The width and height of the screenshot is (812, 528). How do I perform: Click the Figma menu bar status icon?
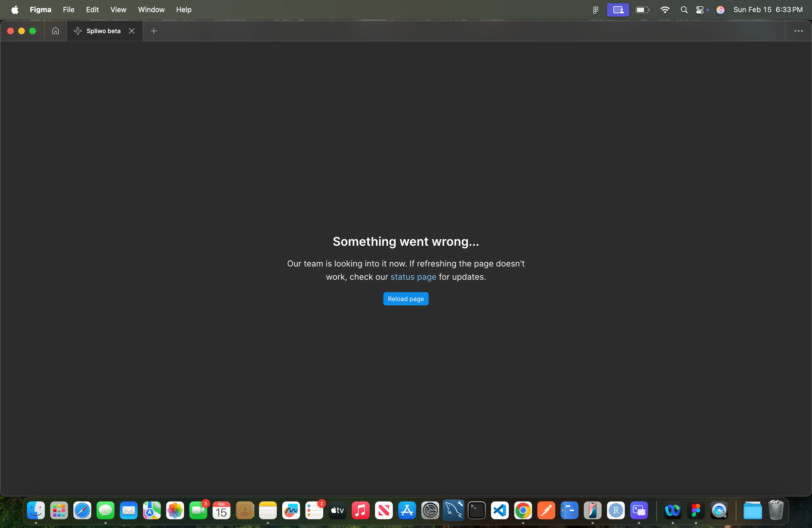595,10
